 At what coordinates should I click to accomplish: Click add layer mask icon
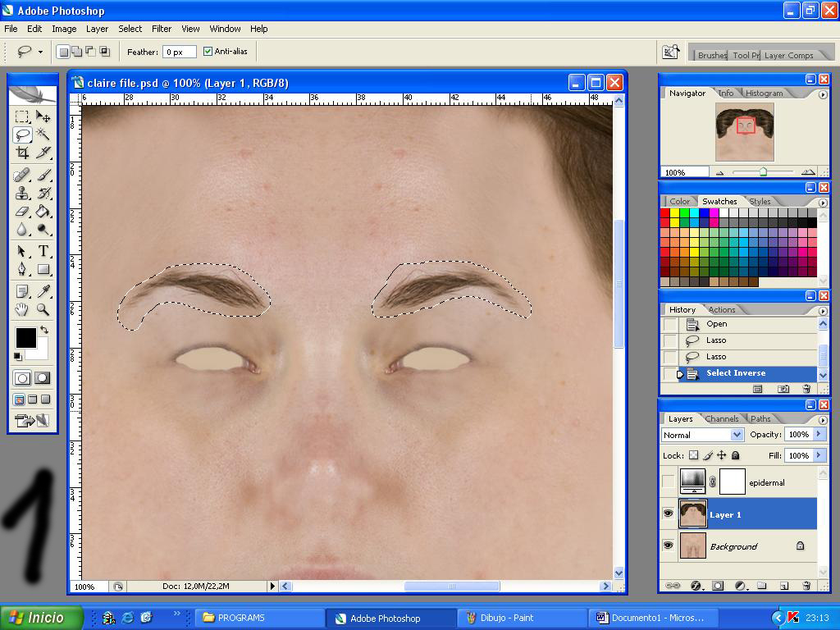tap(718, 586)
